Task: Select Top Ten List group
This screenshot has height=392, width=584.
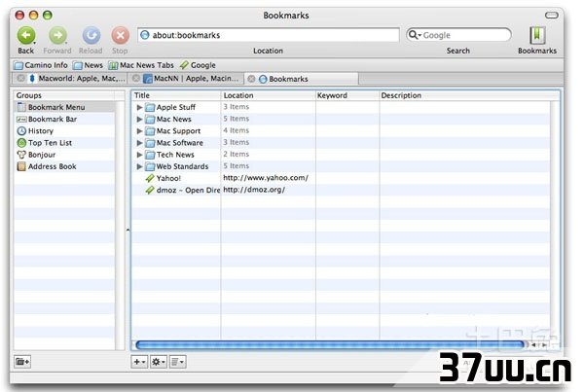Action: [x=64, y=143]
